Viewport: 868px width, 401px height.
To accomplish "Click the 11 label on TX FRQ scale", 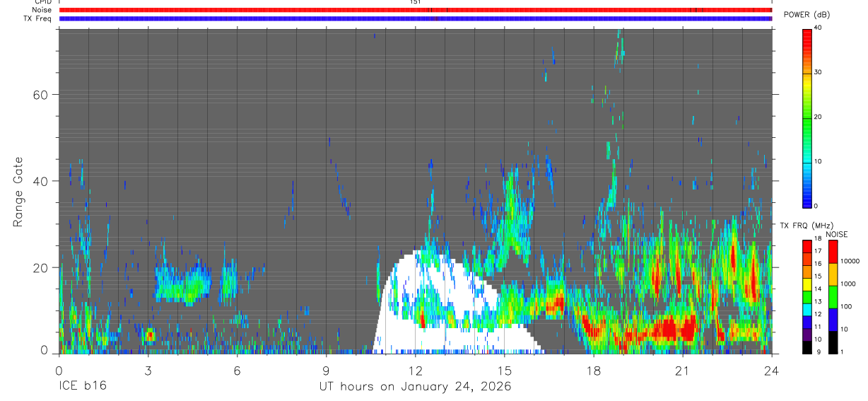I will (x=818, y=327).
